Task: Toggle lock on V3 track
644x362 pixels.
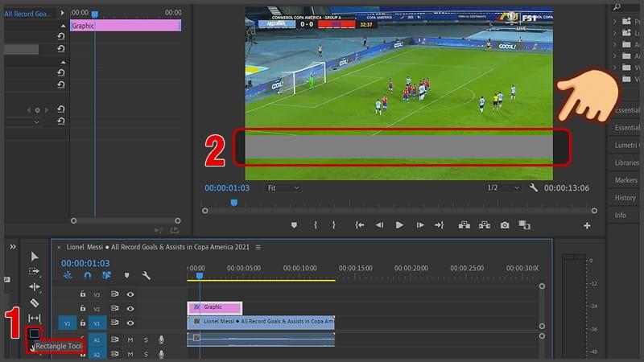Action: tap(83, 294)
